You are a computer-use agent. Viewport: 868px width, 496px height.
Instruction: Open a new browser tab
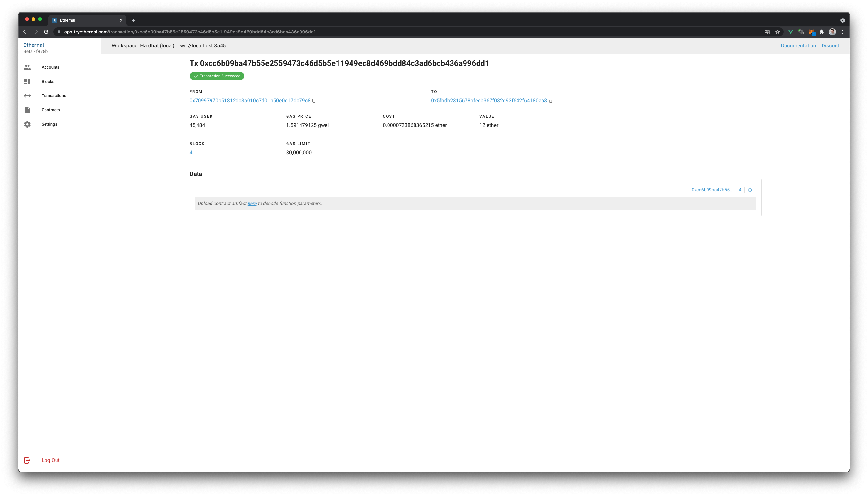(134, 20)
